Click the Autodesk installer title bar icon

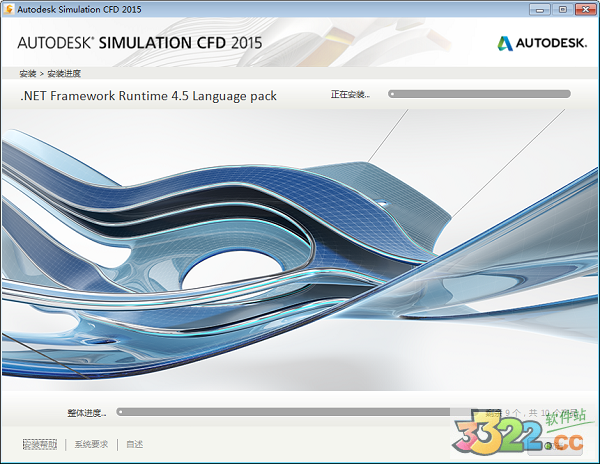[x=10, y=9]
